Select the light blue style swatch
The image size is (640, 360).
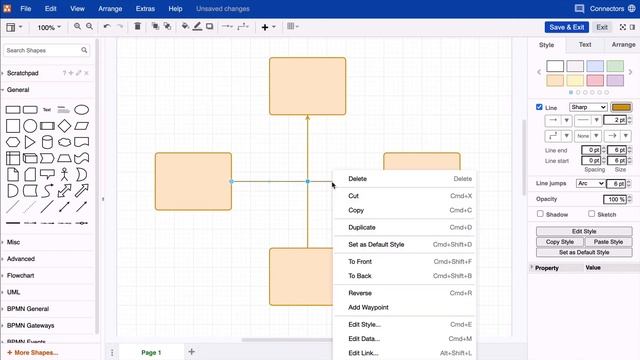tap(595, 66)
